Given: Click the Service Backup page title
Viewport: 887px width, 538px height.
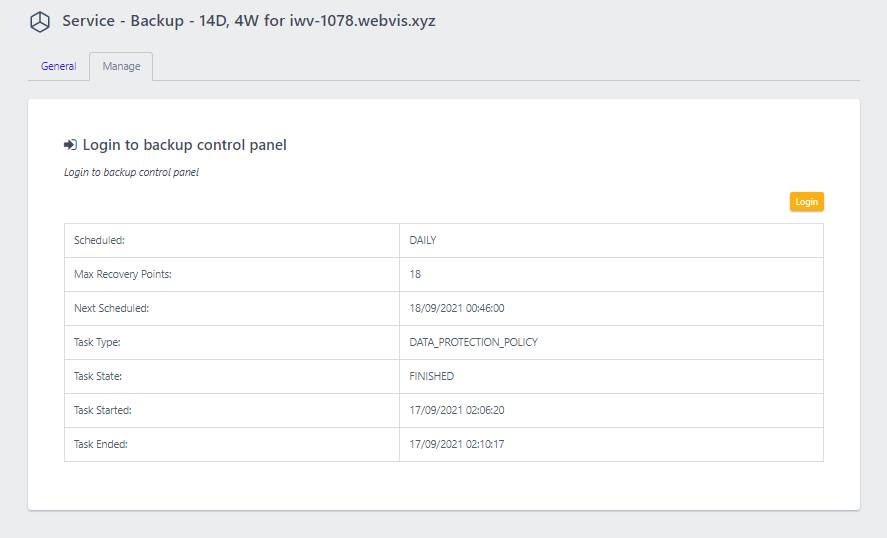Looking at the screenshot, I should tap(249, 21).
